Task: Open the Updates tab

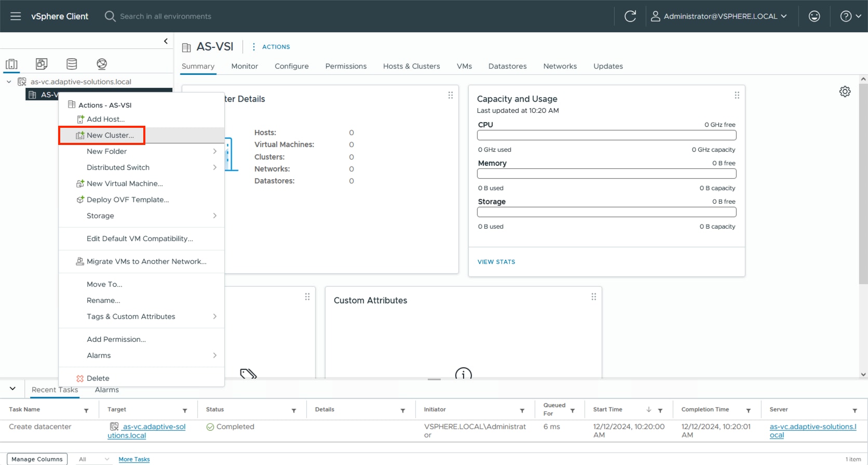Action: tap(608, 66)
